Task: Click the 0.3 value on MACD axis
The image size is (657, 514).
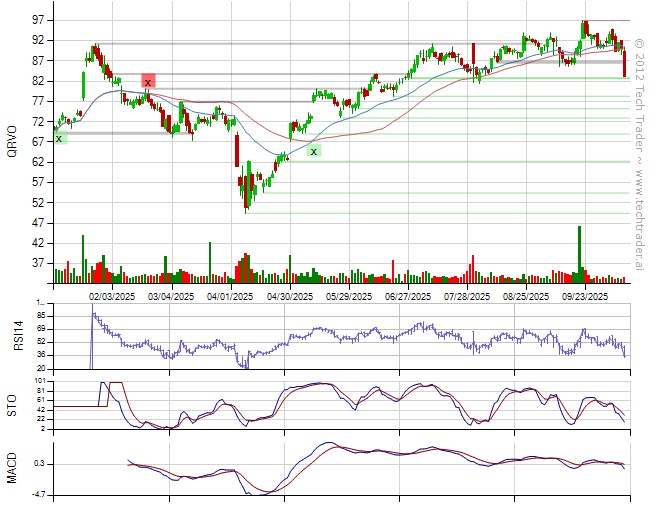Action: coord(38,464)
